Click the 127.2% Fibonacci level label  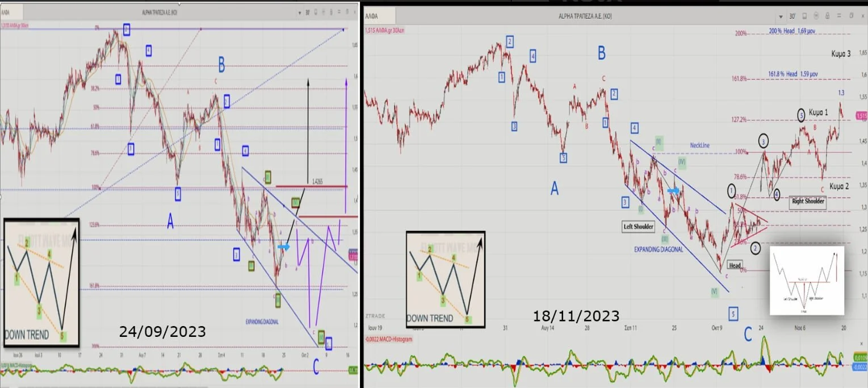[740, 120]
